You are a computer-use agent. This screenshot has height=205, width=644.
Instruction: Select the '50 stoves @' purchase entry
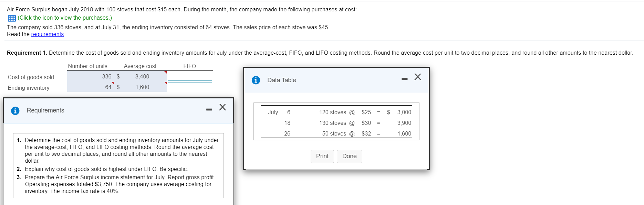(x=339, y=133)
